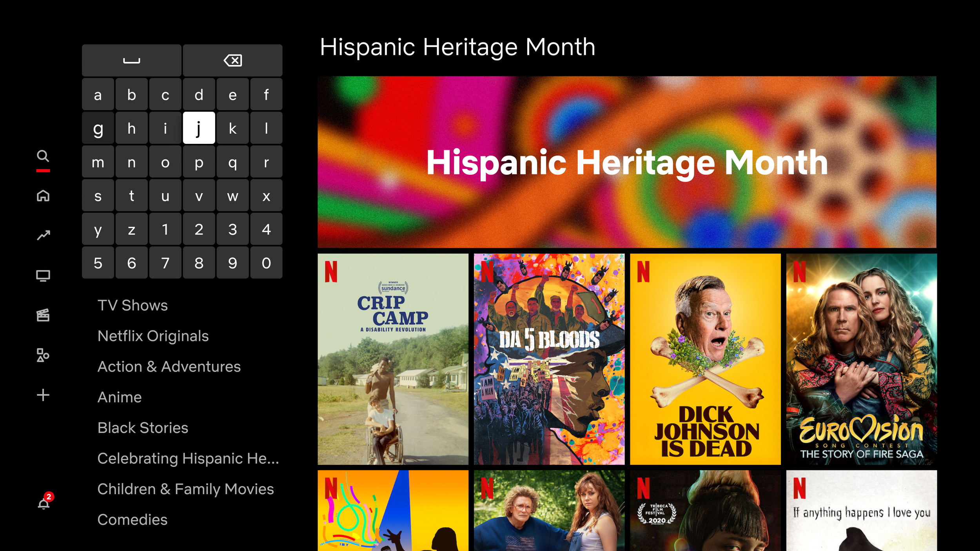Select letter l on the keyboard

267,128
